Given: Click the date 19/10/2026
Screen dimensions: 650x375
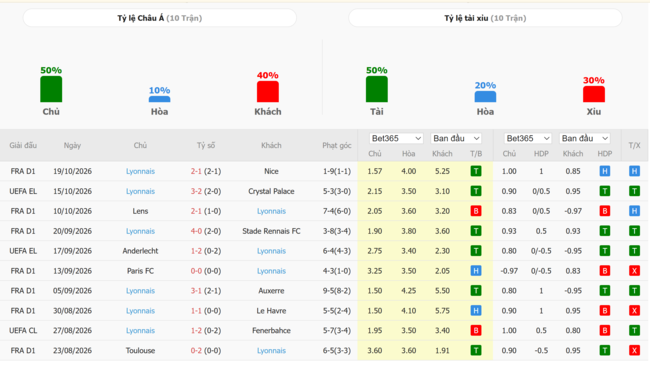Looking at the screenshot, I should click(x=72, y=171).
